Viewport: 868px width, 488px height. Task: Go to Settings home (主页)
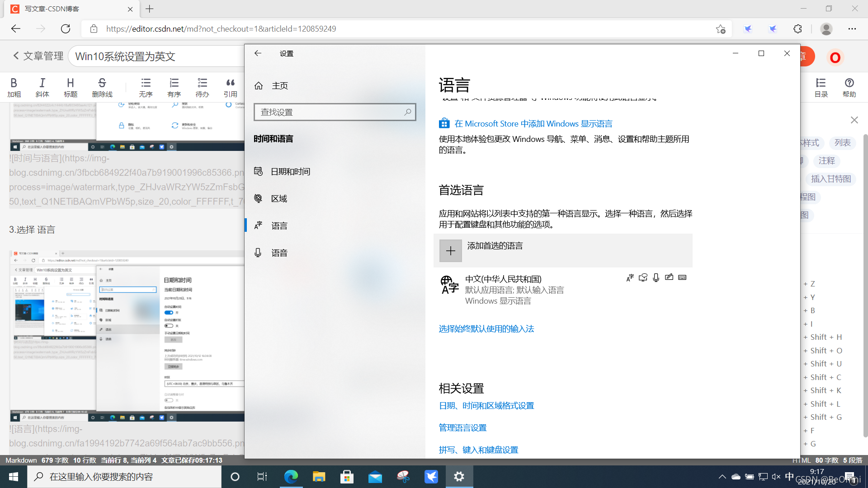point(279,85)
